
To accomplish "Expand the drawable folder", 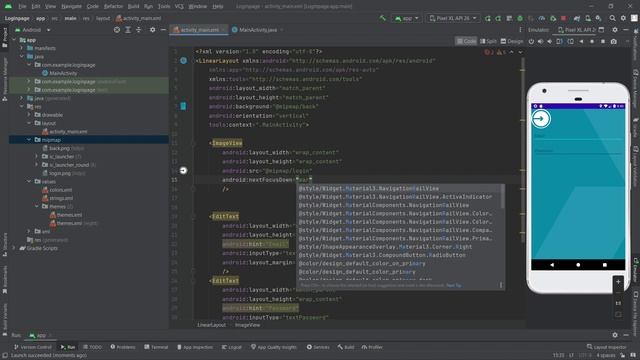I will click(x=29, y=115).
